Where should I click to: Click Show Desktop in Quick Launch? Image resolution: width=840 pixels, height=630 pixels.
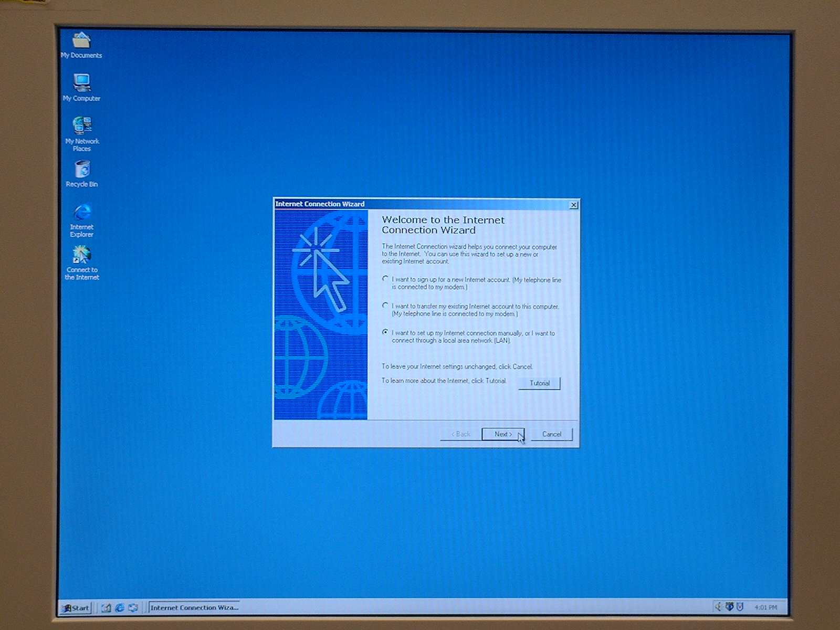pyautogui.click(x=106, y=607)
